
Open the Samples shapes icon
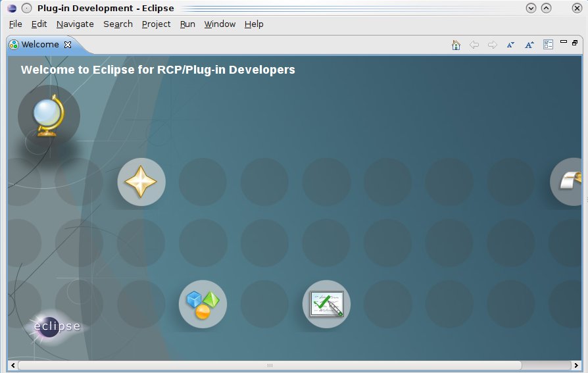click(203, 305)
